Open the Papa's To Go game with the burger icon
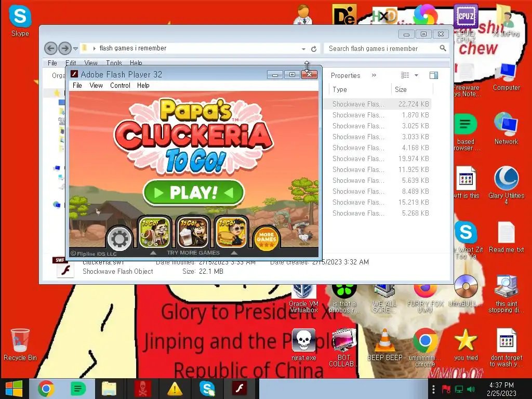532x399 pixels. pos(231,232)
